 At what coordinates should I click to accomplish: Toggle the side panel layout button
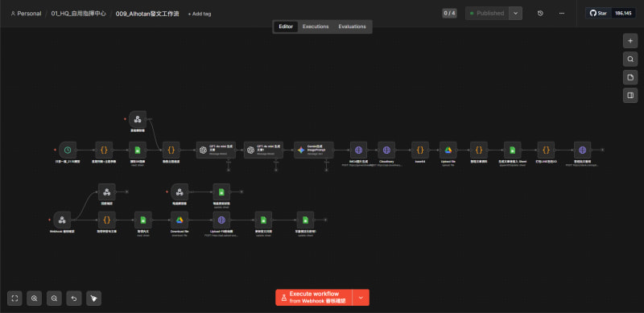click(630, 95)
